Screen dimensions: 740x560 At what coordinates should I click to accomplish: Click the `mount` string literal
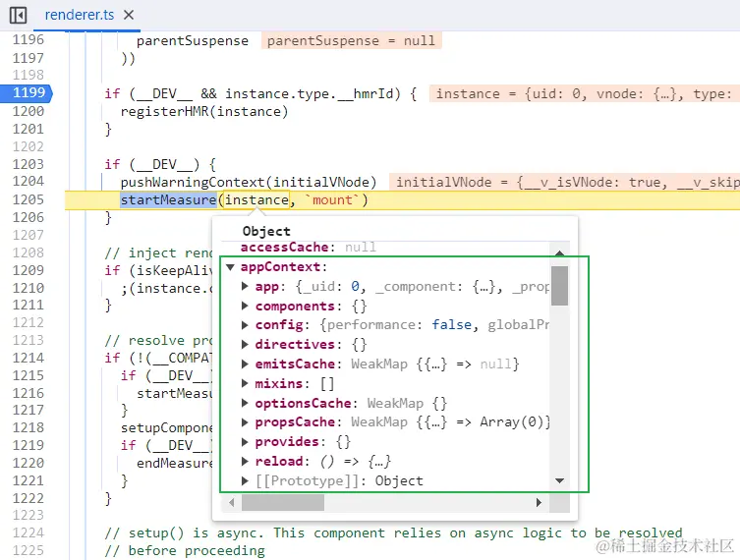pyautogui.click(x=332, y=200)
